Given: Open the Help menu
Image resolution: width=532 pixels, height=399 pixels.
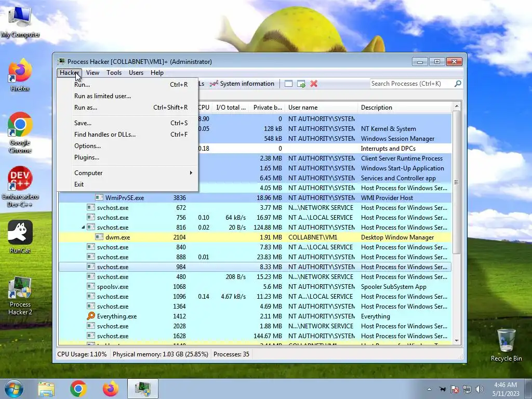Looking at the screenshot, I should (157, 73).
